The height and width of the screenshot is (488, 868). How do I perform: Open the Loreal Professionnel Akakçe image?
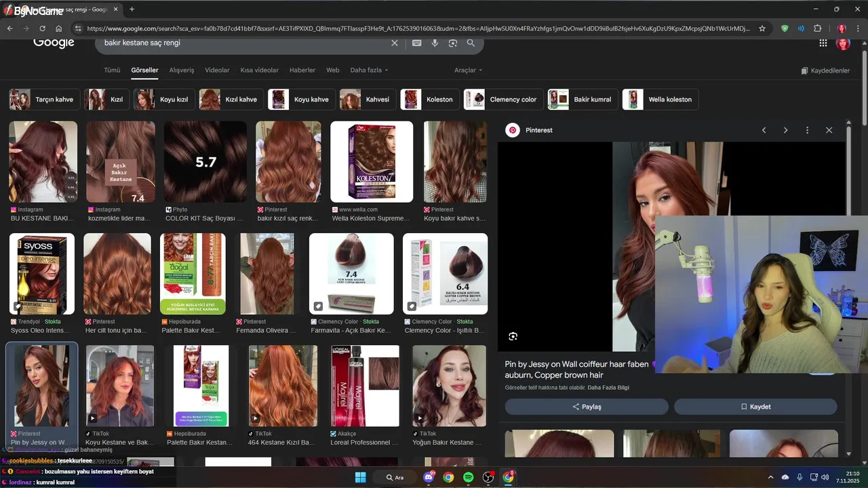coord(365,386)
